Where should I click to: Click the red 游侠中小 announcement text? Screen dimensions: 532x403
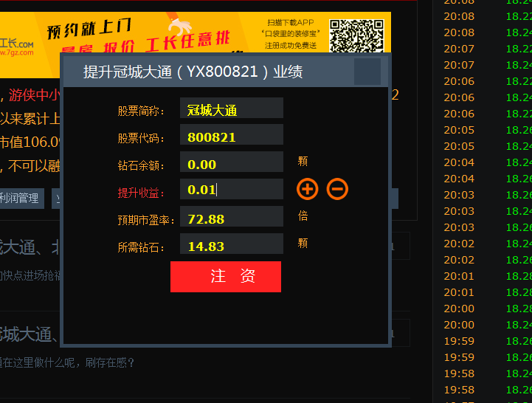coord(32,94)
